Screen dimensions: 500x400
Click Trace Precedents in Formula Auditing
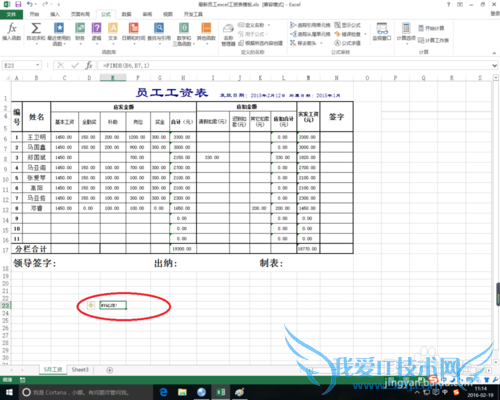pos(310,25)
